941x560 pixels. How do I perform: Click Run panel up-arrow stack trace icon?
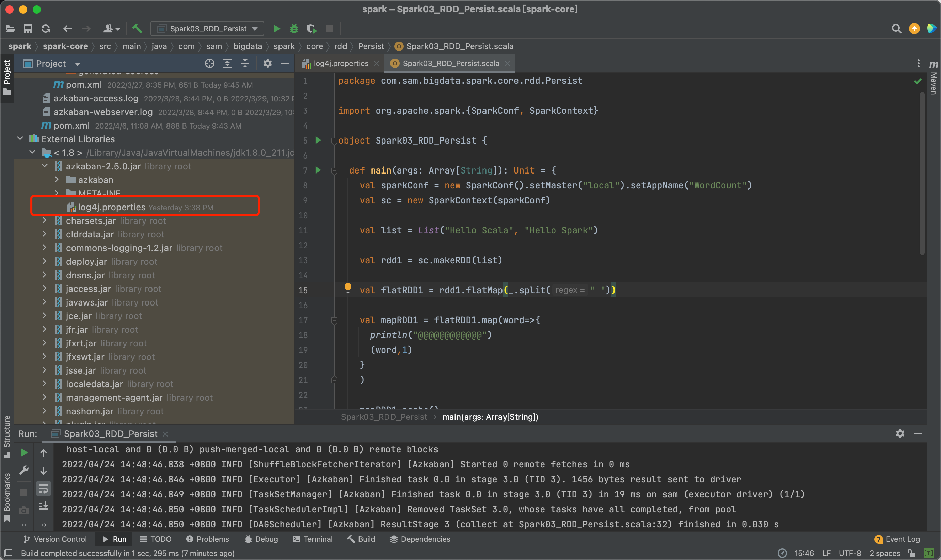pos(44,453)
